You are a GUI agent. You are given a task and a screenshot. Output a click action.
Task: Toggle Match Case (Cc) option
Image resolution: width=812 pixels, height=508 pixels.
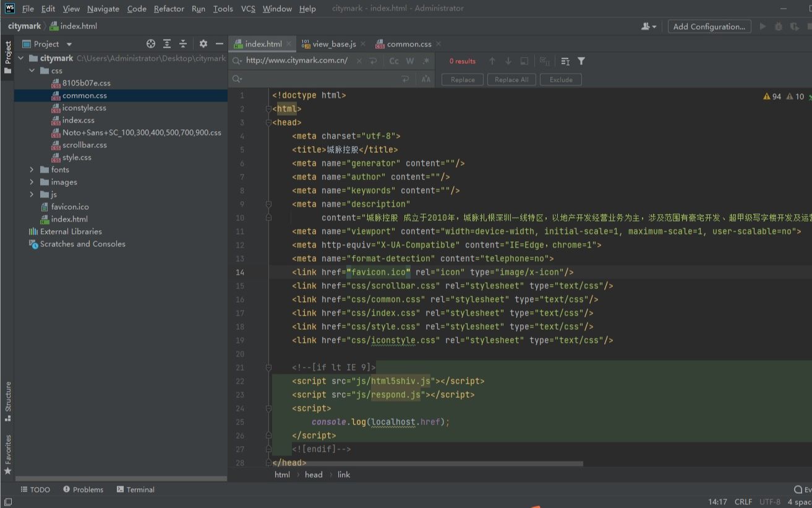[394, 61]
